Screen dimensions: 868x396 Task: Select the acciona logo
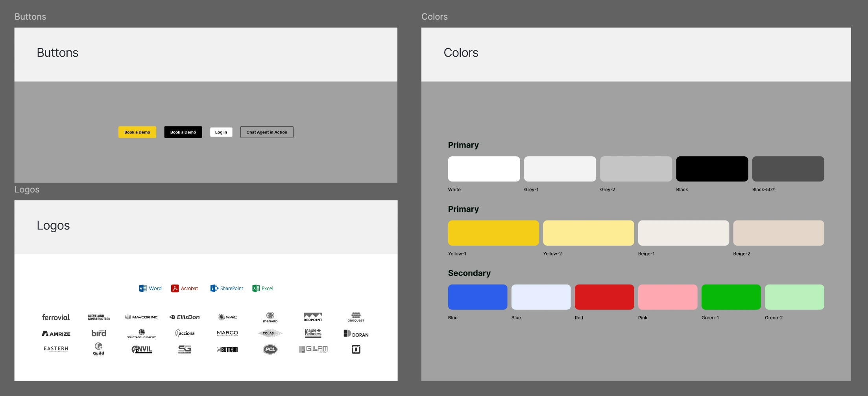(x=185, y=333)
